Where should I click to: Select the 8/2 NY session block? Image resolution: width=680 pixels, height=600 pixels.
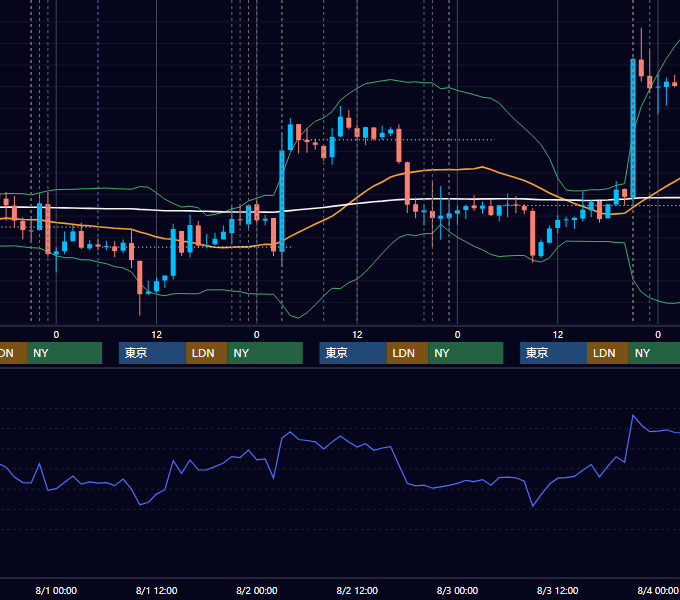(x=466, y=353)
